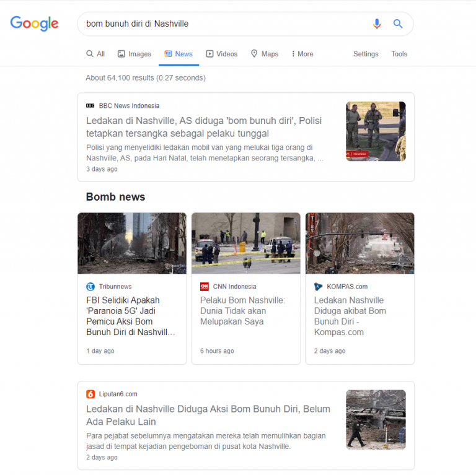Open Liputan6 Belum Ada Pelaku Lain headline

tap(208, 416)
